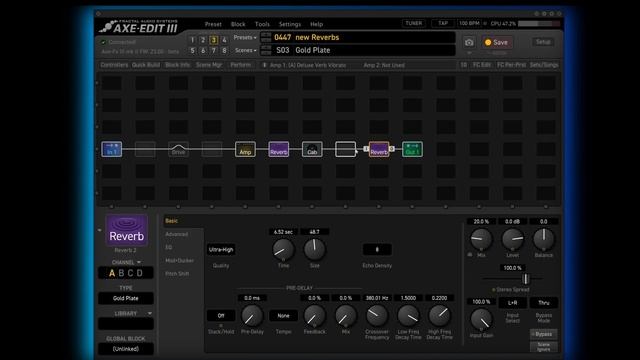Select the empty white-outlined block after Cab
640x360 pixels.
(x=345, y=149)
